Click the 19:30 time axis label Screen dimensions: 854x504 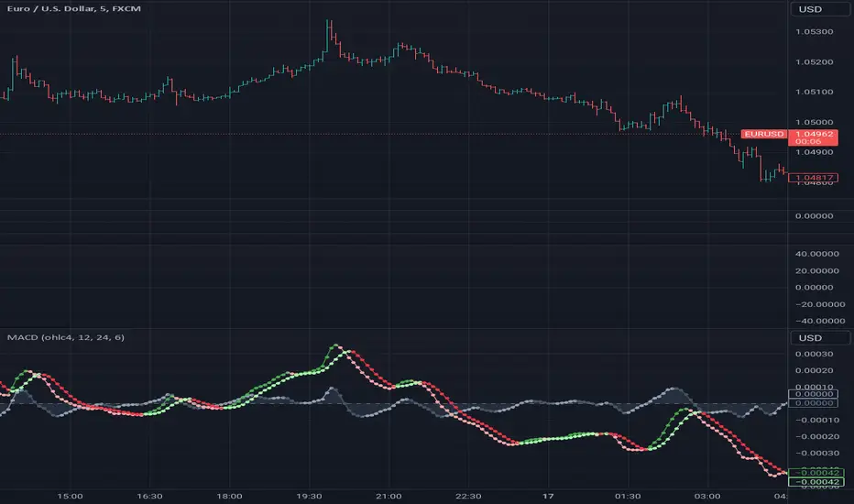click(309, 496)
